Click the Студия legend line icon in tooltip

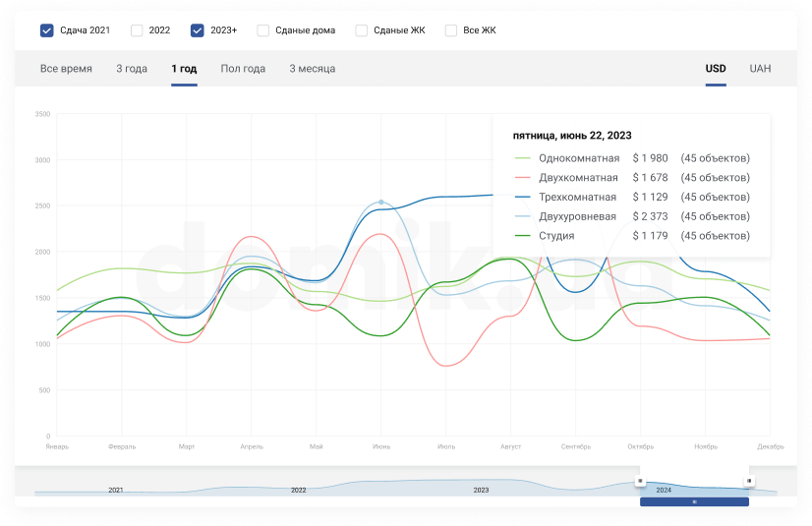pyautogui.click(x=522, y=236)
